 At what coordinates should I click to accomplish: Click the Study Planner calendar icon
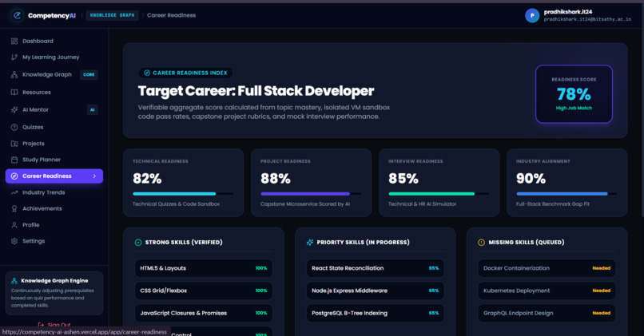(x=14, y=160)
